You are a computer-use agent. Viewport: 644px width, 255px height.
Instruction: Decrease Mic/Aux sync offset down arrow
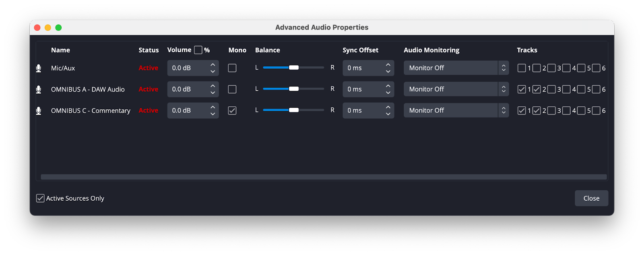[388, 72]
